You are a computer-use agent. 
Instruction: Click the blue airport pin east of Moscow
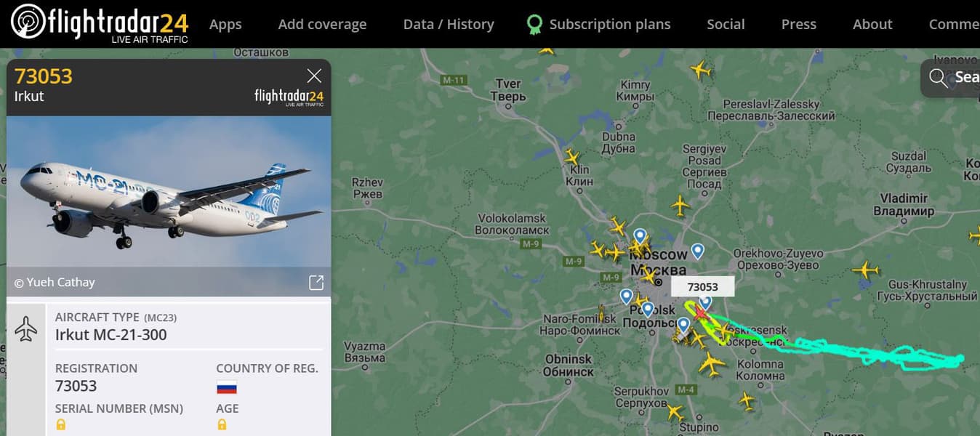pos(697,251)
